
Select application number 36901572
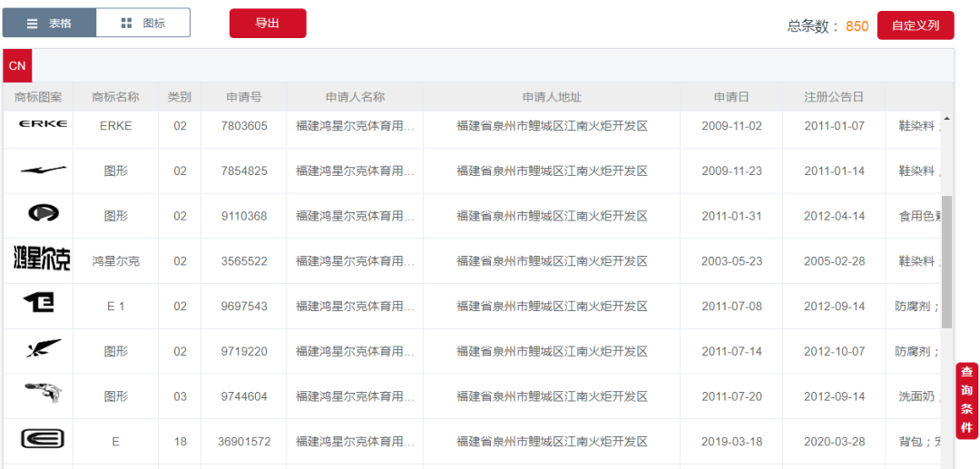click(x=244, y=442)
